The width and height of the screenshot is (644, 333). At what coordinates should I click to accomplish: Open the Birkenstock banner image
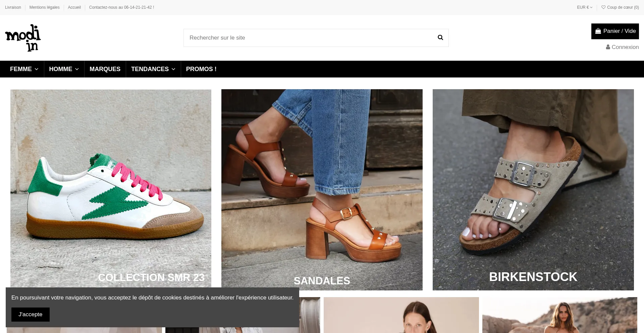pyautogui.click(x=533, y=190)
